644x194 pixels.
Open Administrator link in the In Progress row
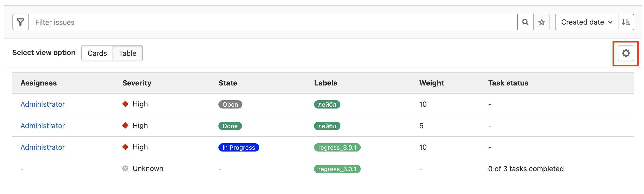[x=43, y=147]
